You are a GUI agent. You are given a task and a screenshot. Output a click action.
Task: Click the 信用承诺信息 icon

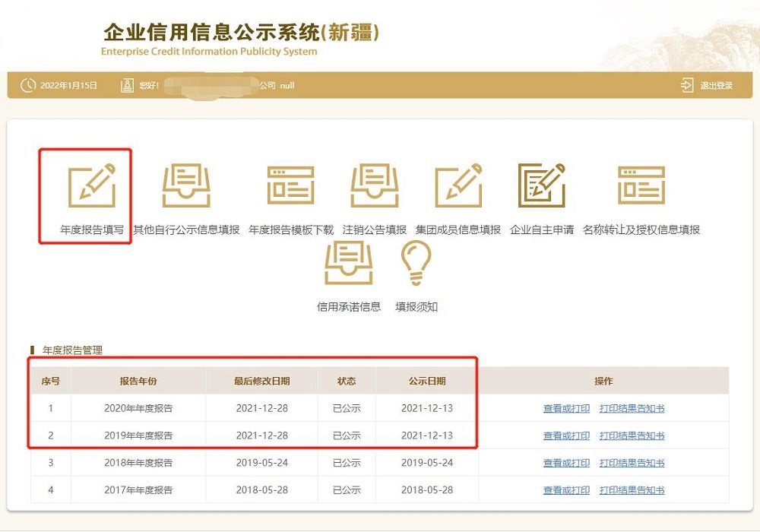tap(349, 264)
